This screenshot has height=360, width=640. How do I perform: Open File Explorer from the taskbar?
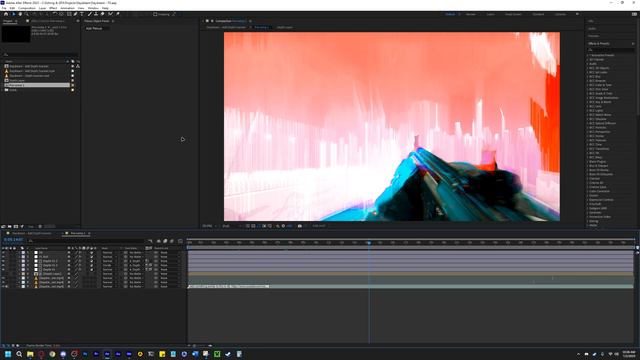coord(30,354)
